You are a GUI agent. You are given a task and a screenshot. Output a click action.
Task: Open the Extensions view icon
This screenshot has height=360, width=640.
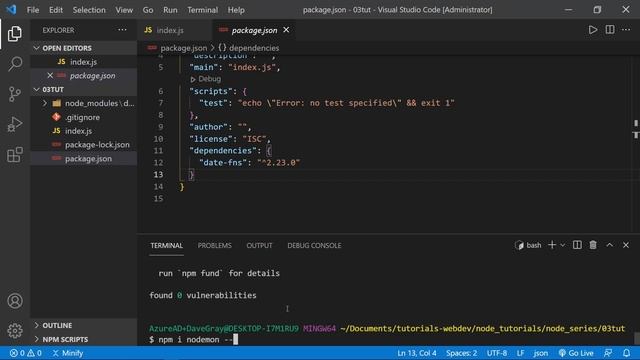click(x=15, y=155)
